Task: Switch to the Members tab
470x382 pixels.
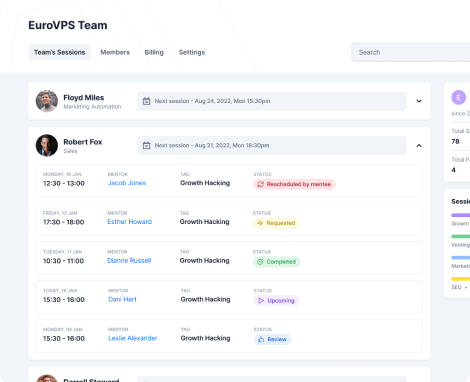Action: tap(115, 52)
